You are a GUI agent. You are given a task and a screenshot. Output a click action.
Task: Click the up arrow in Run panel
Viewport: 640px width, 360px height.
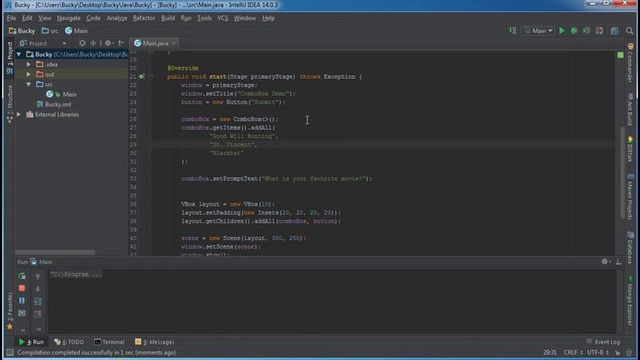(38, 276)
